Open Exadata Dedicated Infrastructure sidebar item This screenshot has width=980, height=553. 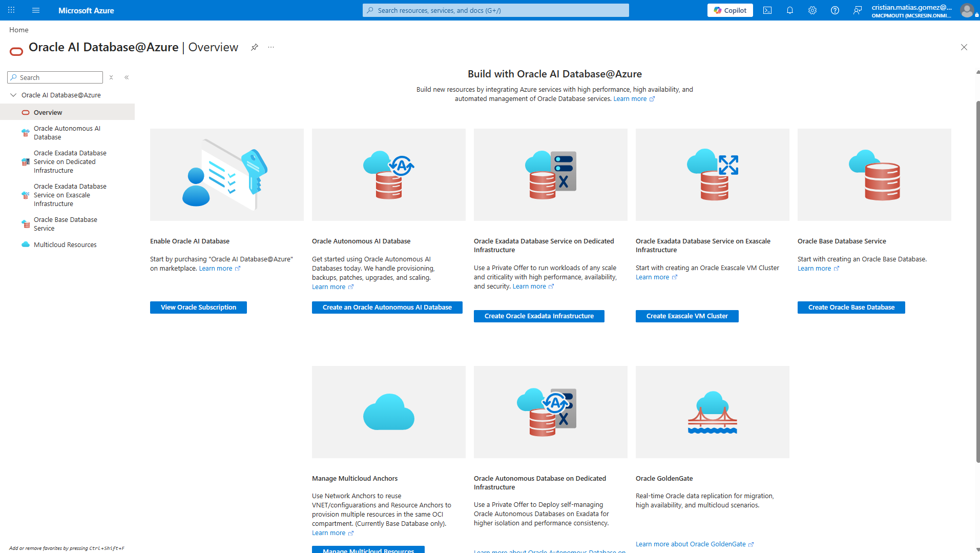click(x=67, y=162)
